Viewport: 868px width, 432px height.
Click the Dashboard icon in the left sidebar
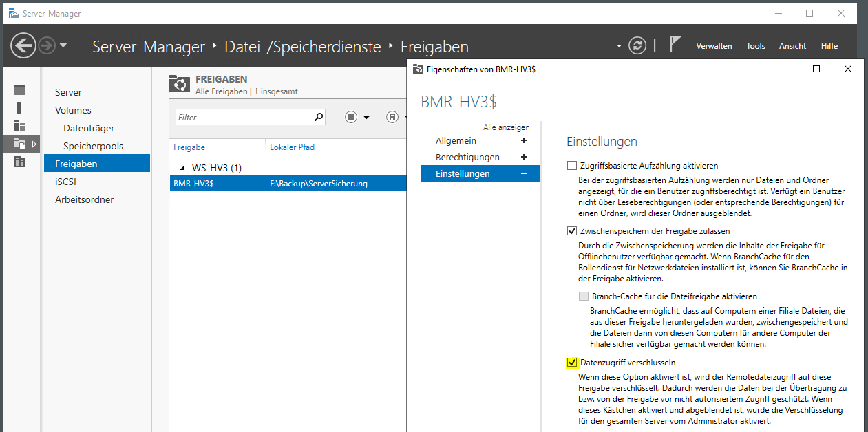(19, 90)
